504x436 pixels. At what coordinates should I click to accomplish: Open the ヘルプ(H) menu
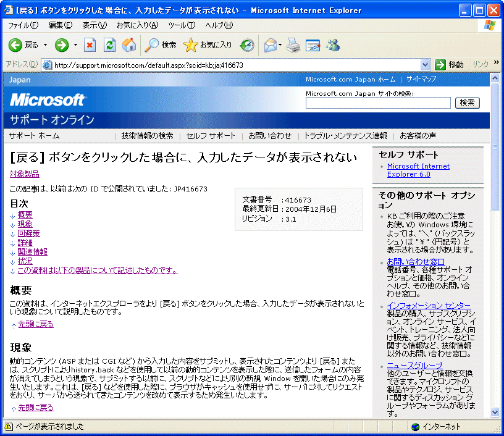point(219,25)
